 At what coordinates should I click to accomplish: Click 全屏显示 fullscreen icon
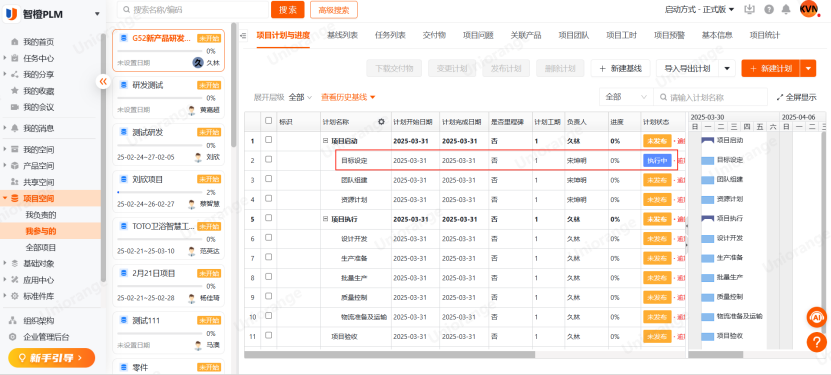(780, 97)
